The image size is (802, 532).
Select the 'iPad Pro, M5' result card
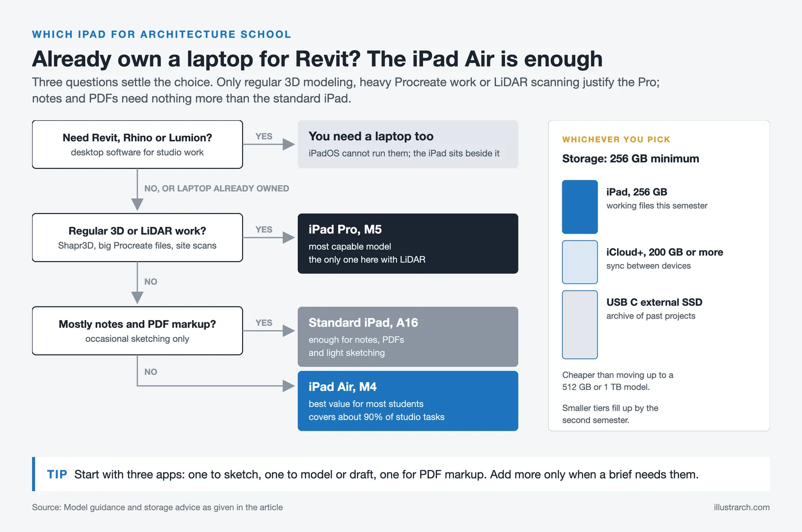point(408,243)
